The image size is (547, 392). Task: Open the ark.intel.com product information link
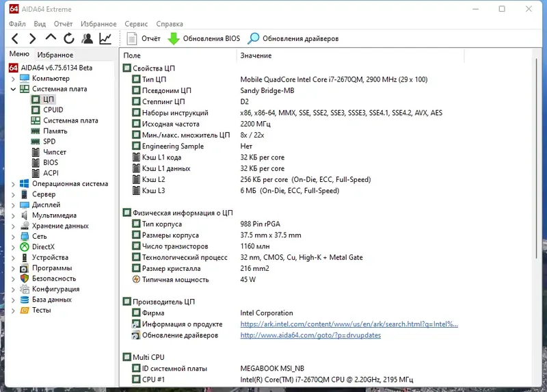pos(349,324)
